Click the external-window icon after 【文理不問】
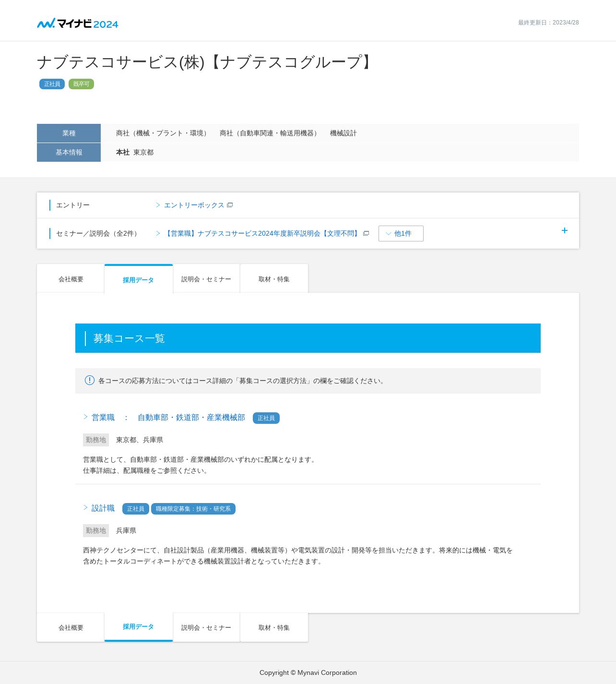 point(366,233)
